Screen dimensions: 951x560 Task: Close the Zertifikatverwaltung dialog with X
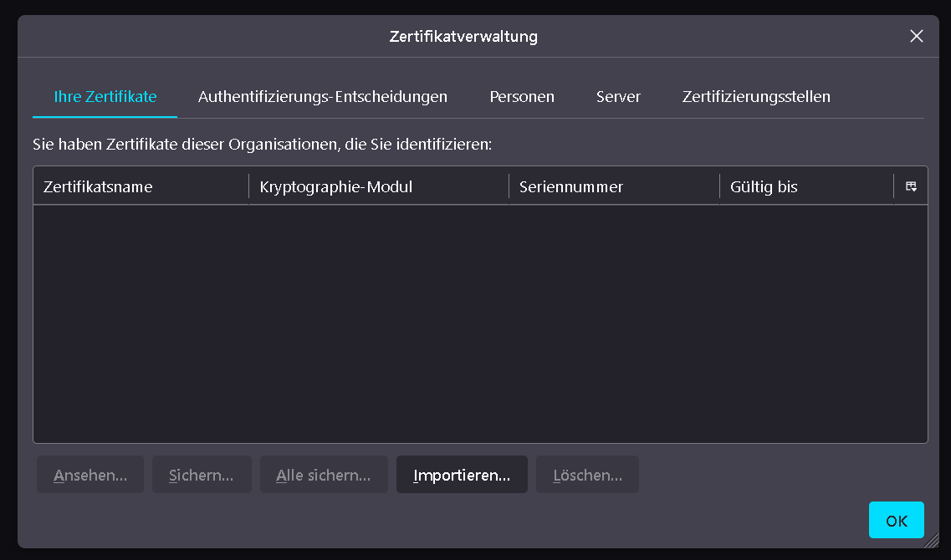(x=917, y=36)
